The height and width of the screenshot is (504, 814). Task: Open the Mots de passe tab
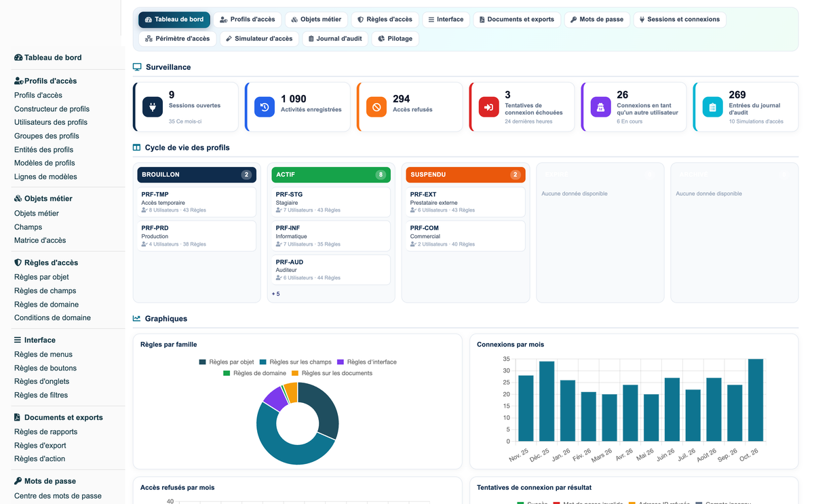pyautogui.click(x=597, y=20)
